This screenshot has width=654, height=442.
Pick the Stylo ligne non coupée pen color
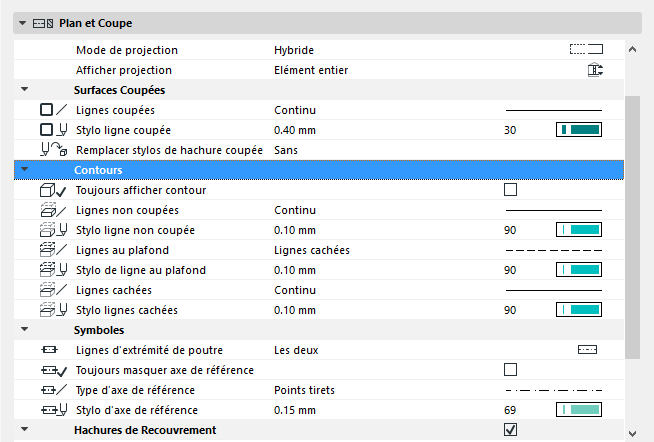(x=578, y=230)
